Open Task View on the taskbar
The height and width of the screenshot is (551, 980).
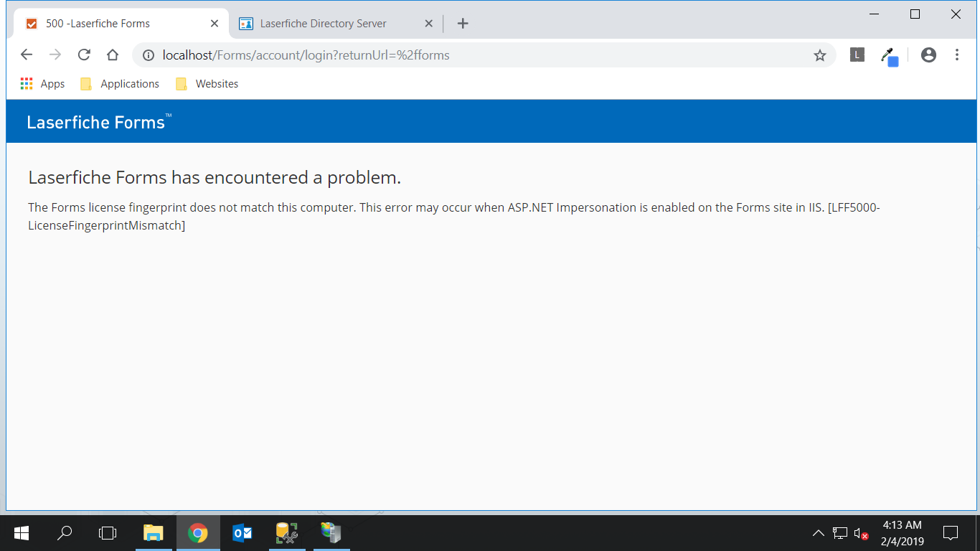pos(108,533)
